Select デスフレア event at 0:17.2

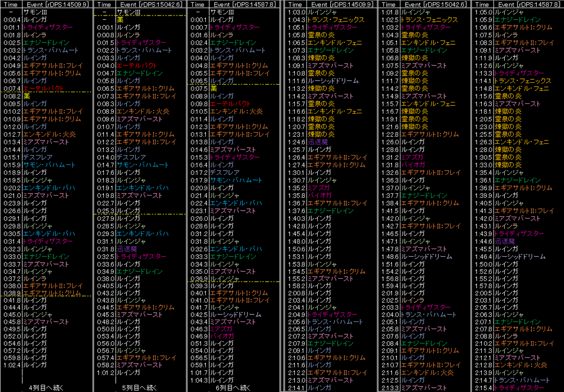pyautogui.click(x=225, y=172)
